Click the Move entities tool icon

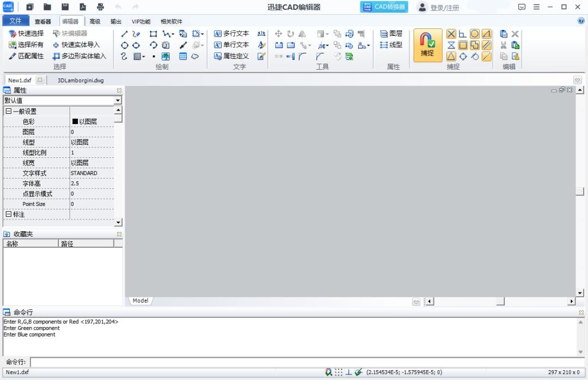pos(279,34)
